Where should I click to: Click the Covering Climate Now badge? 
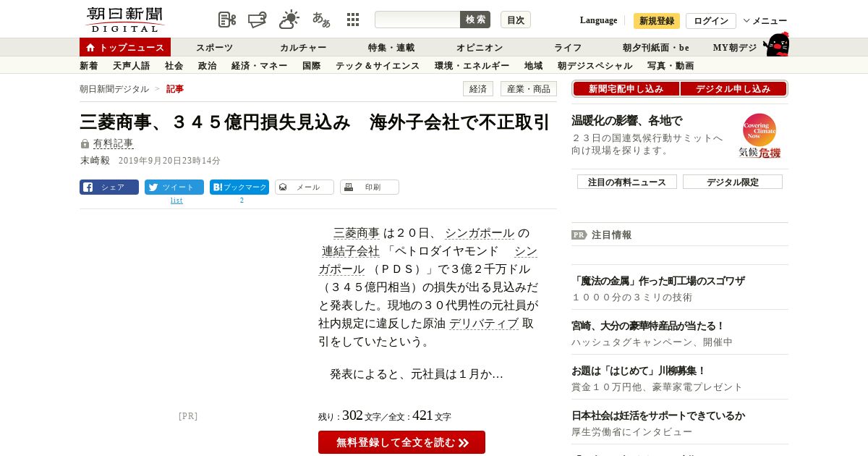click(759, 135)
